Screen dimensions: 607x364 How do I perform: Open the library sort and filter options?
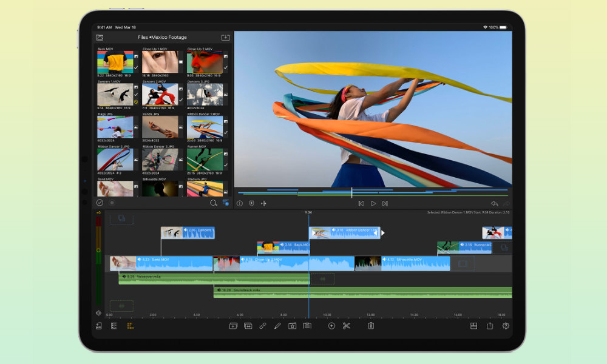[x=226, y=203]
